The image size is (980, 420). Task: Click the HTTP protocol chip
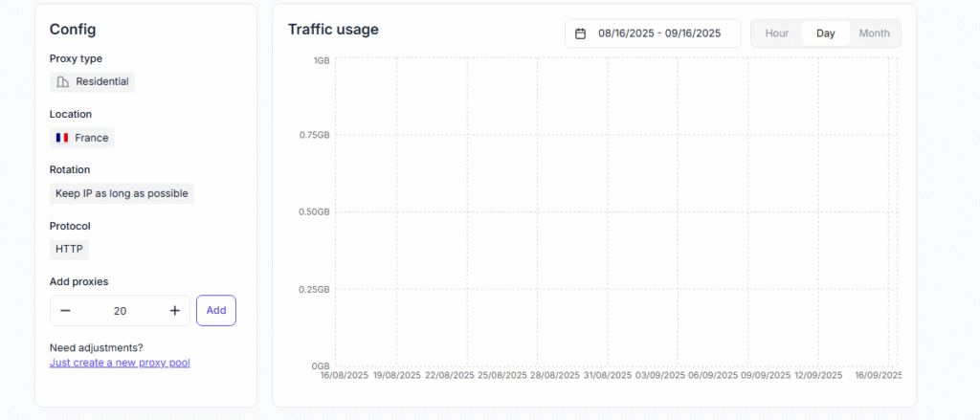[x=69, y=249]
